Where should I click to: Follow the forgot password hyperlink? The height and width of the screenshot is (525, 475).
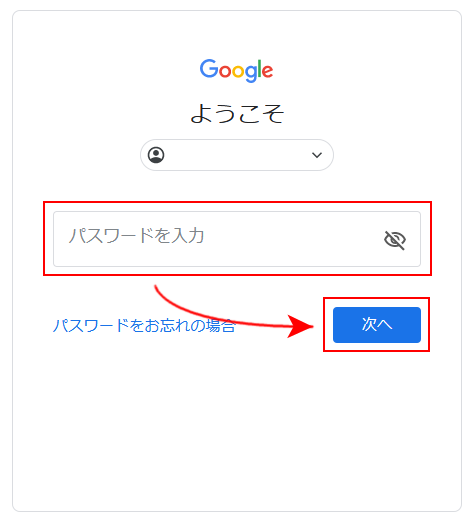(144, 325)
